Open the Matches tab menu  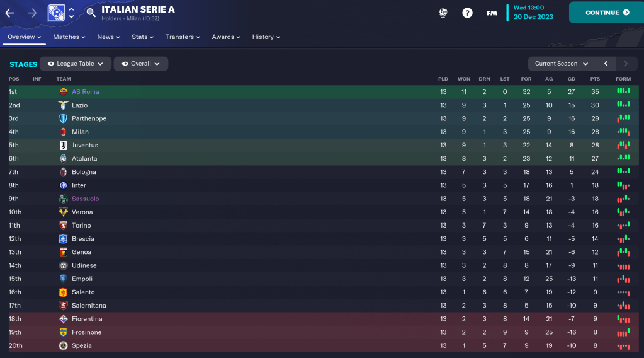(x=69, y=37)
